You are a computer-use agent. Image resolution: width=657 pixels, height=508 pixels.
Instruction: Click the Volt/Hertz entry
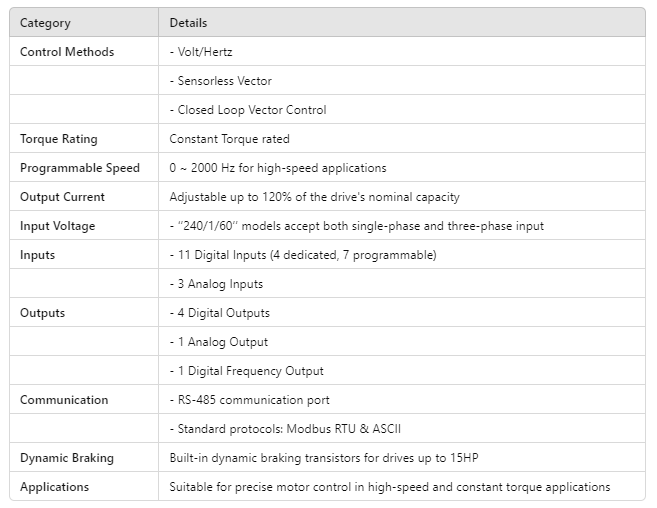tap(206, 52)
